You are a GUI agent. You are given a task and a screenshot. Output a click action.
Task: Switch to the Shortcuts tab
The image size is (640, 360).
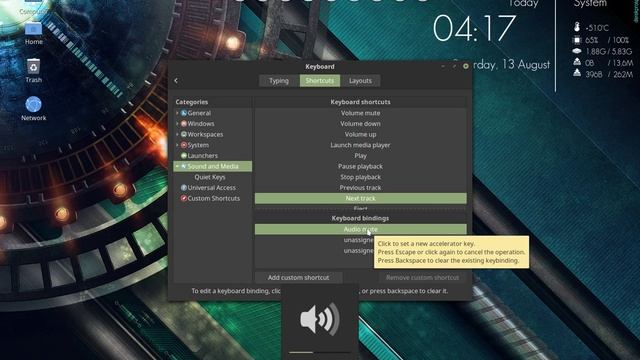[320, 81]
